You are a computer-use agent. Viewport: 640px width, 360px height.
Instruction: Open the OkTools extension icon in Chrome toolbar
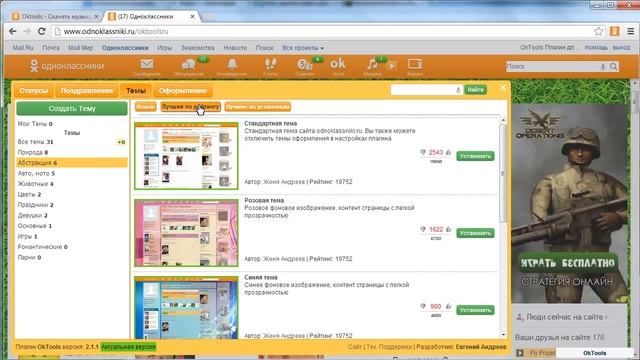[x=614, y=31]
